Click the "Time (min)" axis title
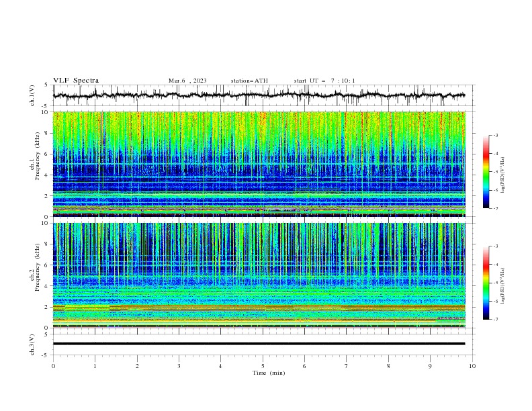Viewport: 532px width, 411px height. click(269, 373)
